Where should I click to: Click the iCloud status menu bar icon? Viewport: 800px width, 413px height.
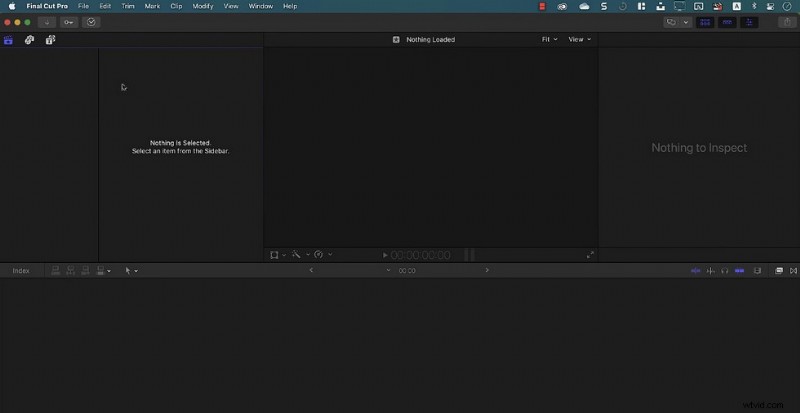(584, 6)
